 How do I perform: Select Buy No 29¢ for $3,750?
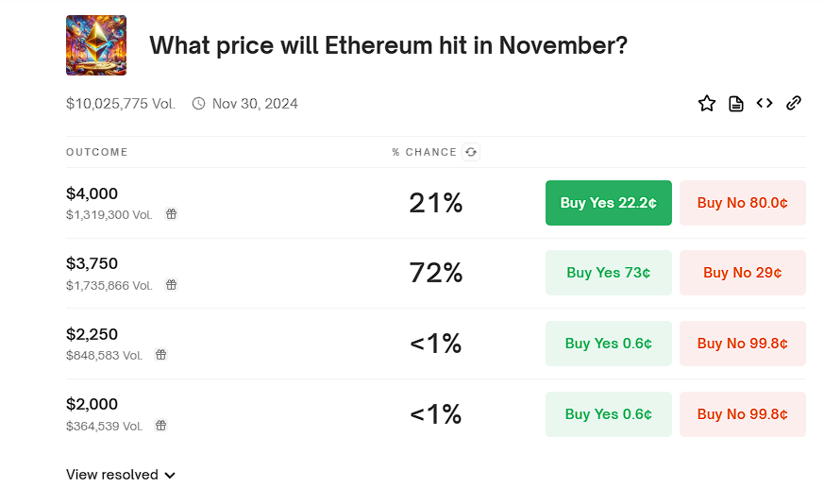pyautogui.click(x=742, y=273)
